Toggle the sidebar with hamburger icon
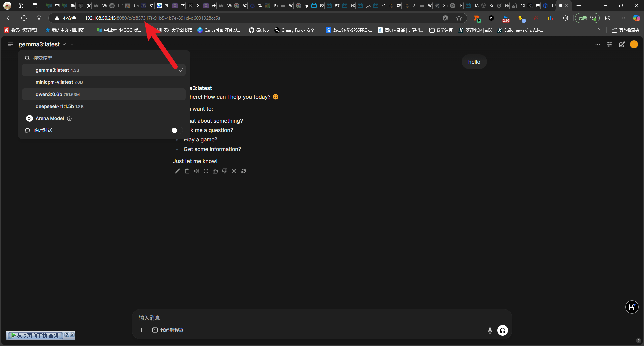Viewport: 644px width, 346px height. tap(11, 44)
